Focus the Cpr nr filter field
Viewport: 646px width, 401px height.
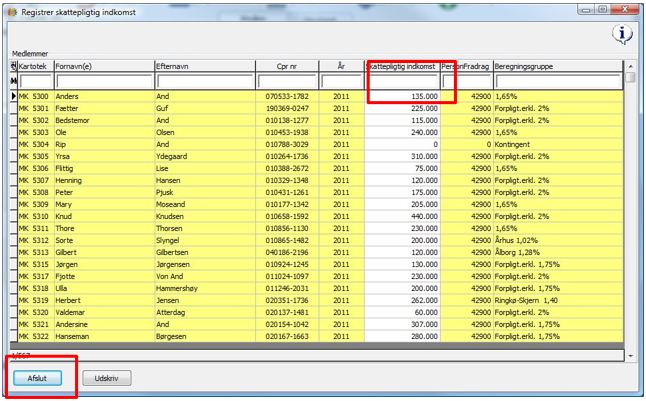[x=287, y=82]
